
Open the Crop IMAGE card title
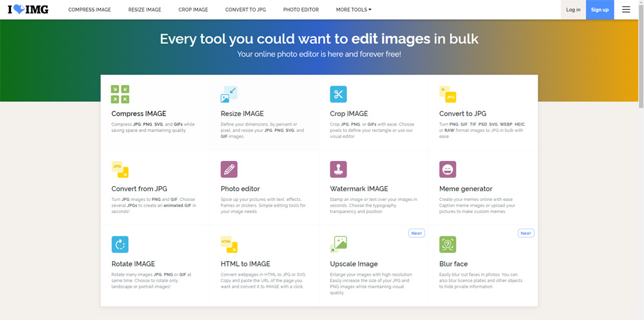348,114
